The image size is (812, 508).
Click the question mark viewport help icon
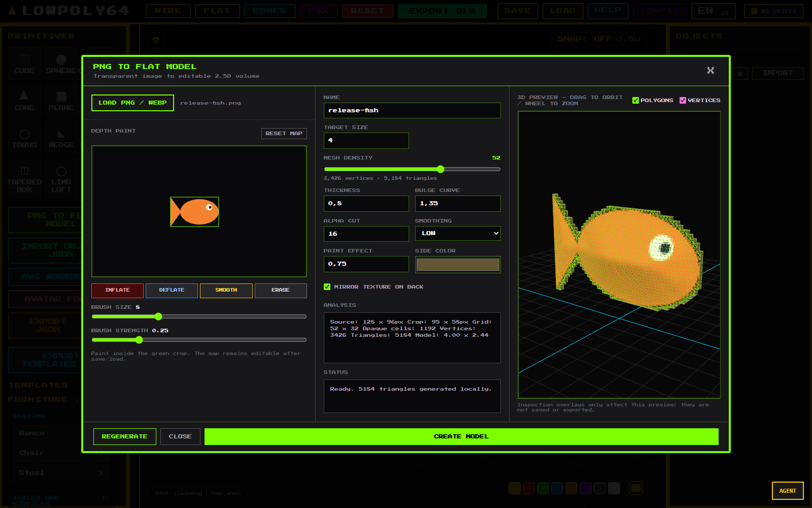(156, 40)
